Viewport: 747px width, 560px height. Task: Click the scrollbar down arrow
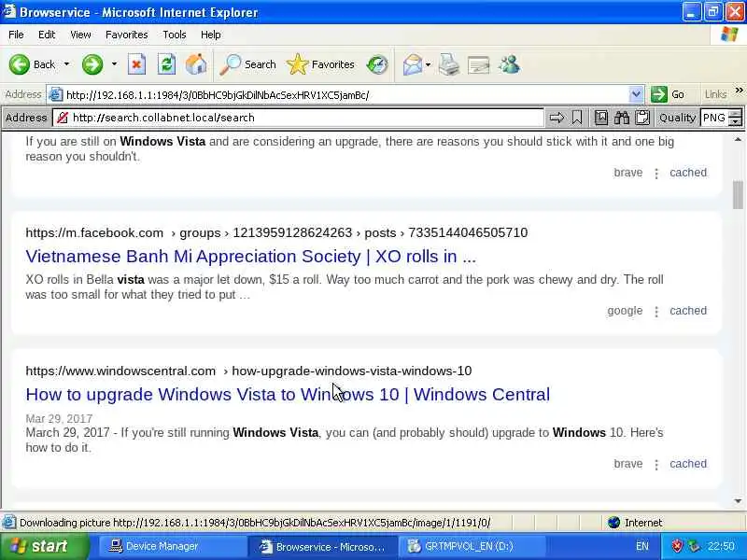tap(738, 501)
